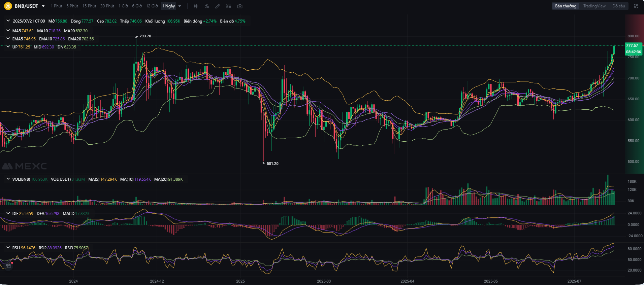The height and width of the screenshot is (285, 644).
Task: Click the DEA 16.6298 value
Action: pos(48,213)
